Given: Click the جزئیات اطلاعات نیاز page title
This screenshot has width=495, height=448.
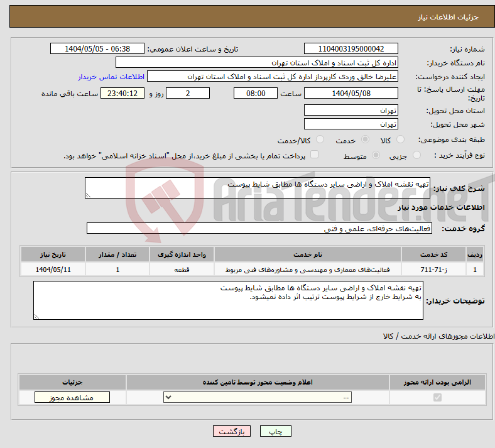Looking at the screenshot, I should tap(449, 17).
